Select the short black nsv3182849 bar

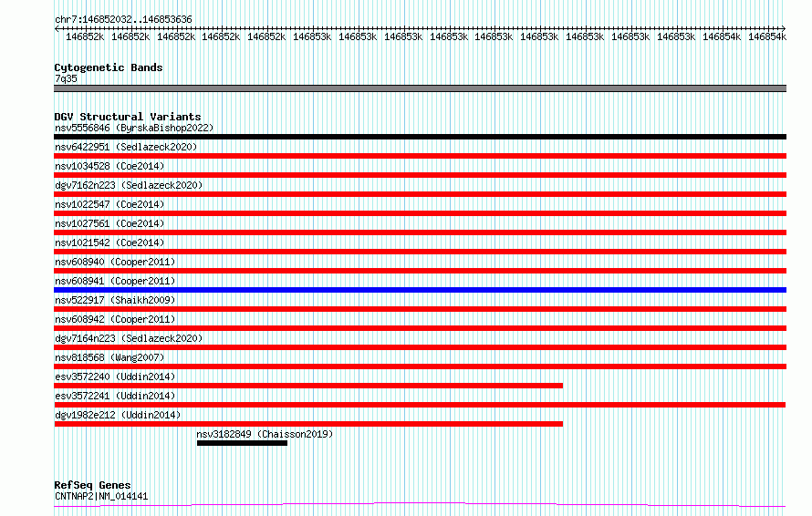click(x=242, y=444)
